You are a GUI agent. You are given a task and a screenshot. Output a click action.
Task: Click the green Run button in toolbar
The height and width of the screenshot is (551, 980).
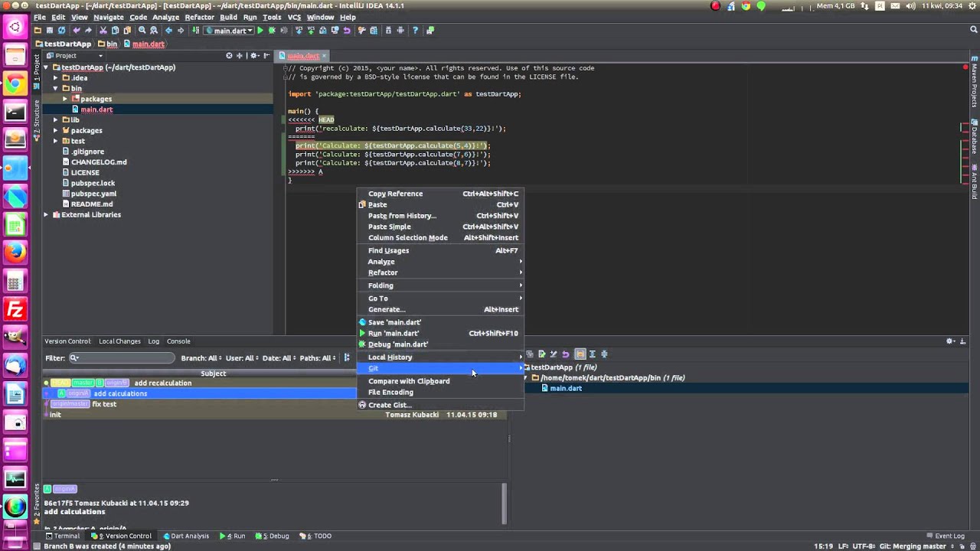[x=260, y=31]
